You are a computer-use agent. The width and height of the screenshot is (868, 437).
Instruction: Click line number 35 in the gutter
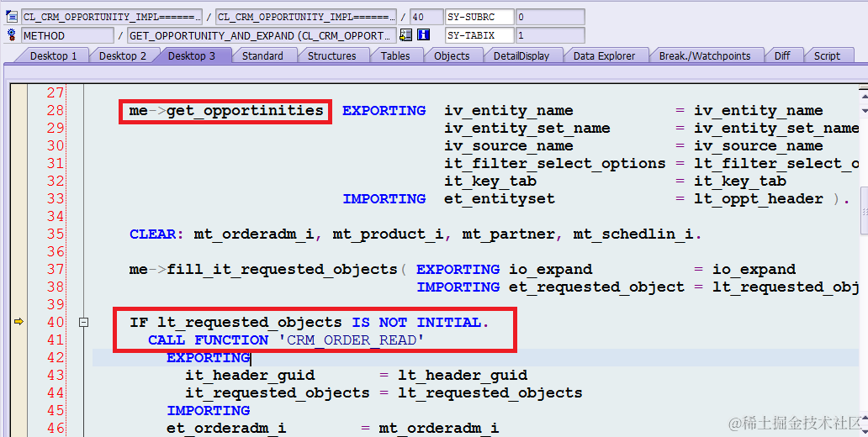[55, 234]
